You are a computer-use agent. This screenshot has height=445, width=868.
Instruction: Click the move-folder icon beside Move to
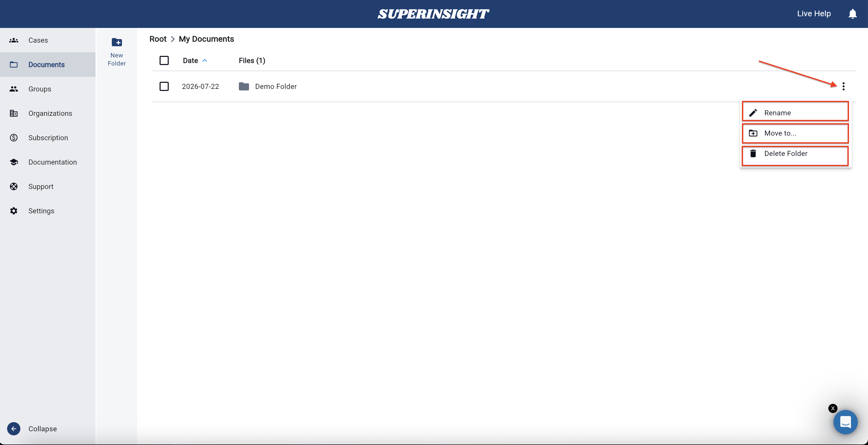753,133
